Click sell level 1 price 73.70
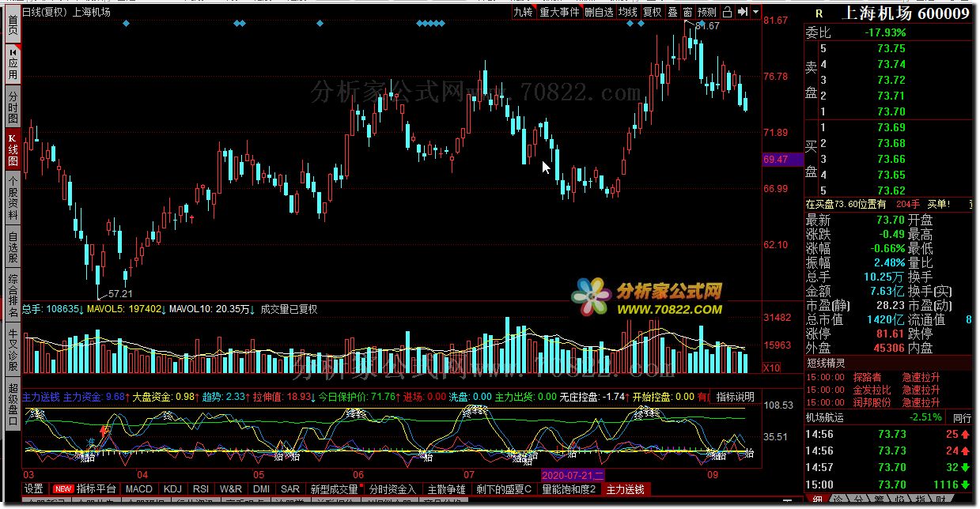 pos(891,111)
